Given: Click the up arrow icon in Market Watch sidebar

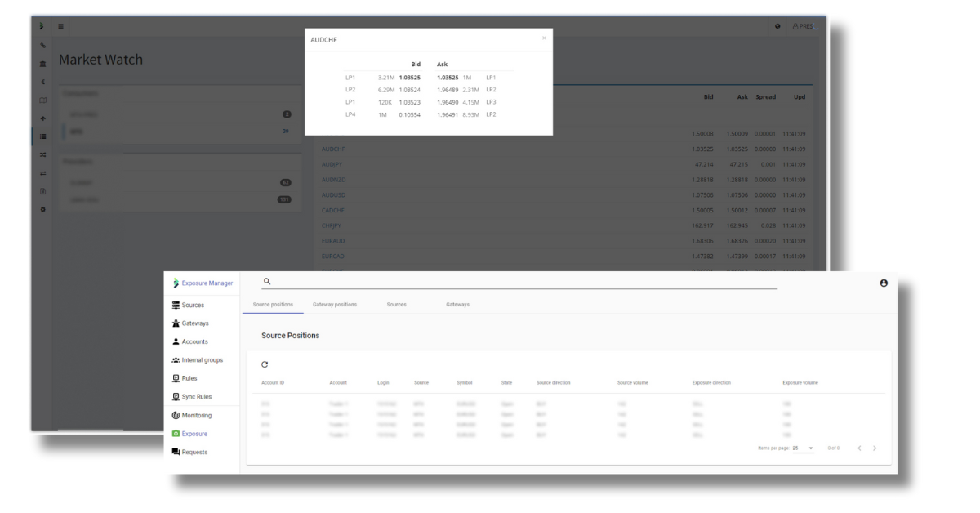Looking at the screenshot, I should tap(42, 118).
